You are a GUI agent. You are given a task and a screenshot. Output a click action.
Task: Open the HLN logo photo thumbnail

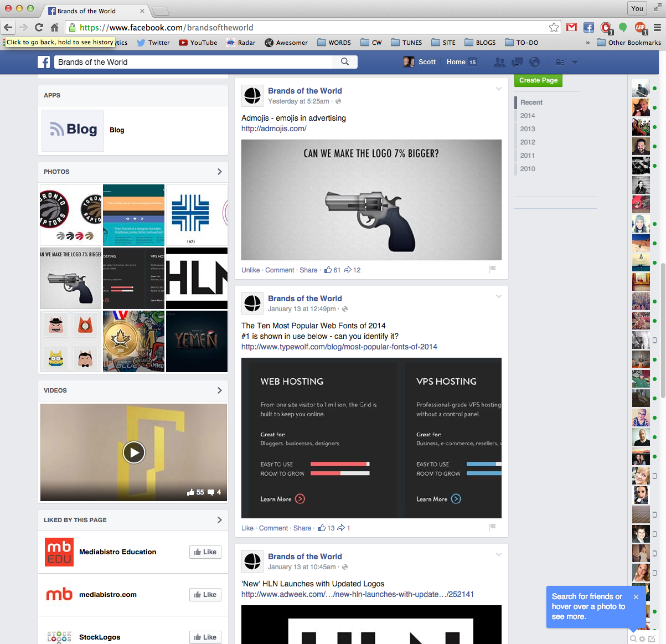pos(197,278)
